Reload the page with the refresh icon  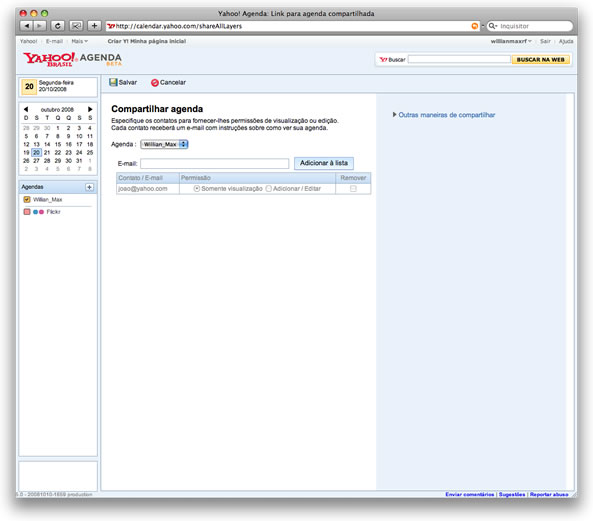click(x=57, y=26)
